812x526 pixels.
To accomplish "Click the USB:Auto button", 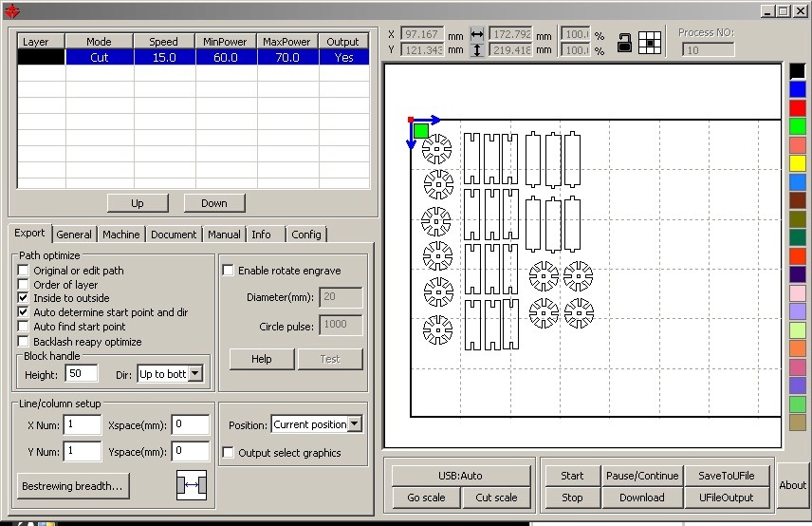I will [460, 476].
